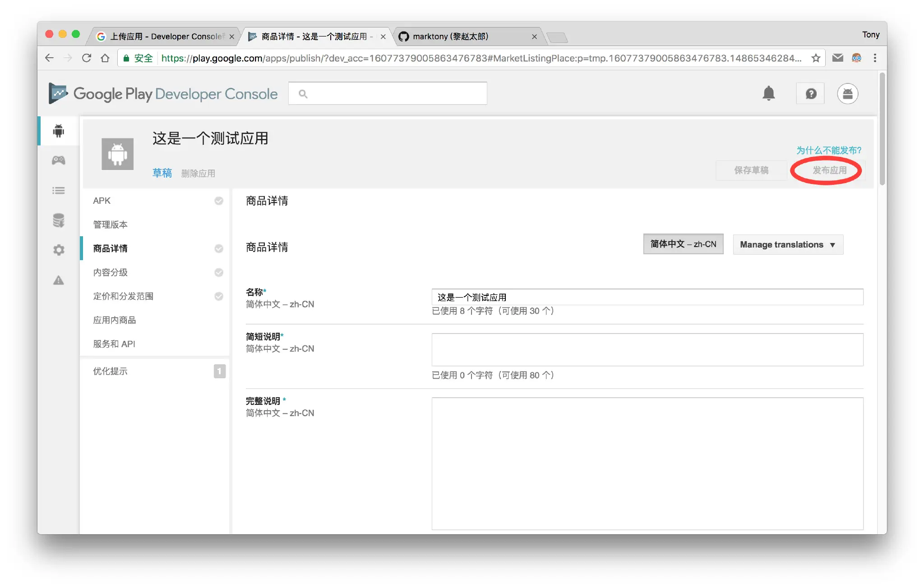The width and height of the screenshot is (924, 587).
Task: Open the notifications bell icon
Action: point(769,93)
